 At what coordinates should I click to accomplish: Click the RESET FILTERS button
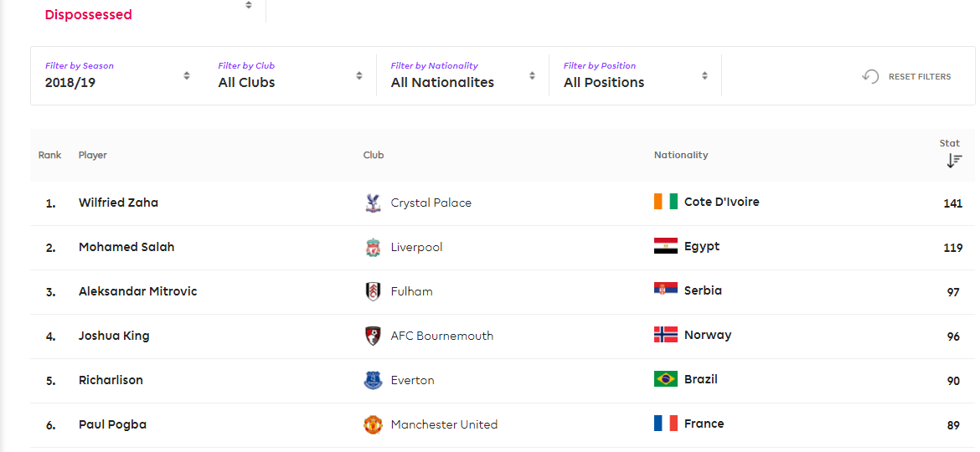coord(906,77)
